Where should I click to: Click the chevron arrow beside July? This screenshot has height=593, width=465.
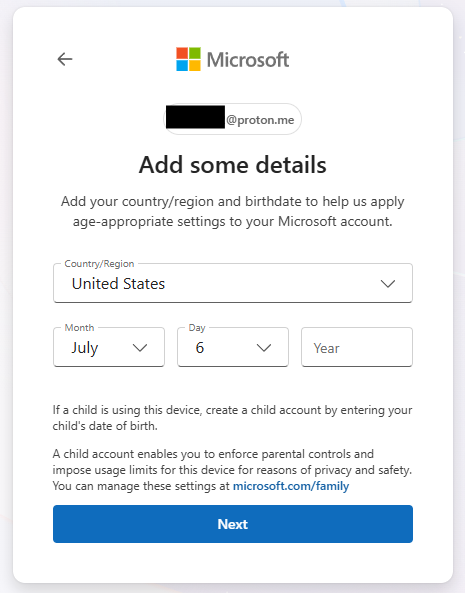140,348
